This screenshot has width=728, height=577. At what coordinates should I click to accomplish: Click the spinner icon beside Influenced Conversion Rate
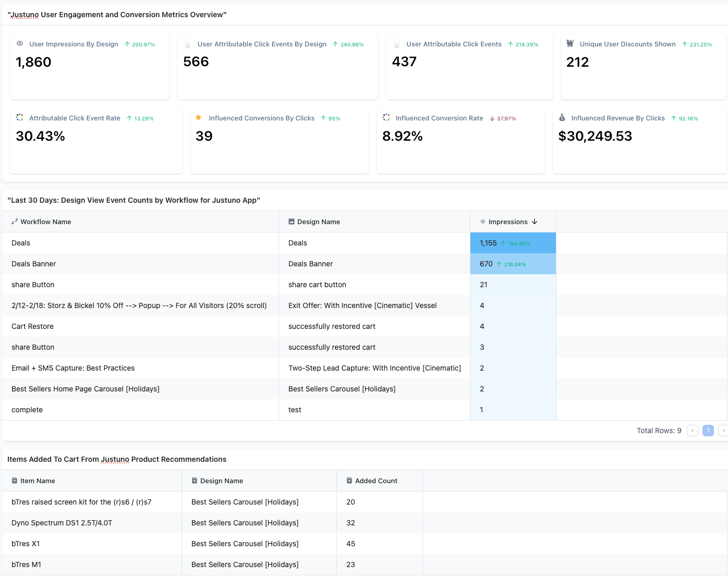pyautogui.click(x=386, y=118)
